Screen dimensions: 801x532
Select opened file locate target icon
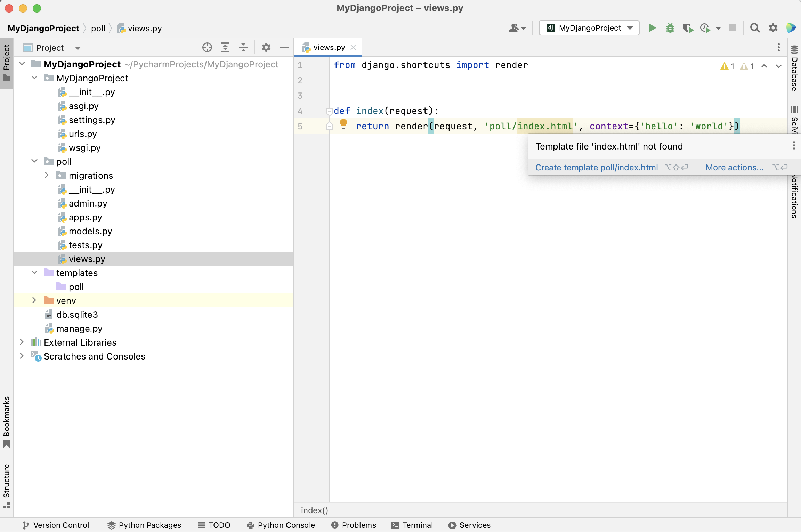[x=207, y=47]
